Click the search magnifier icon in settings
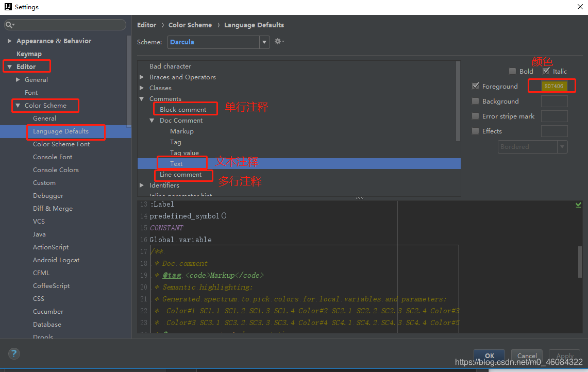The width and height of the screenshot is (588, 372). (10, 25)
